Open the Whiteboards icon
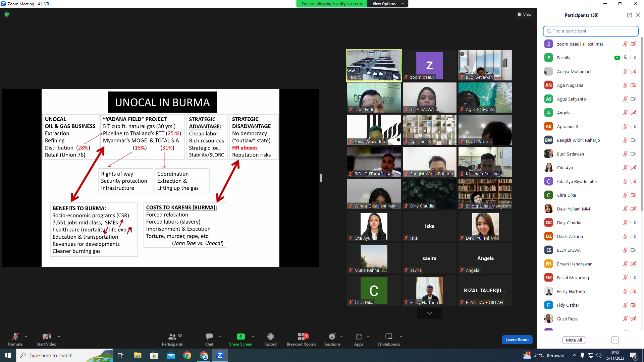 pyautogui.click(x=389, y=337)
